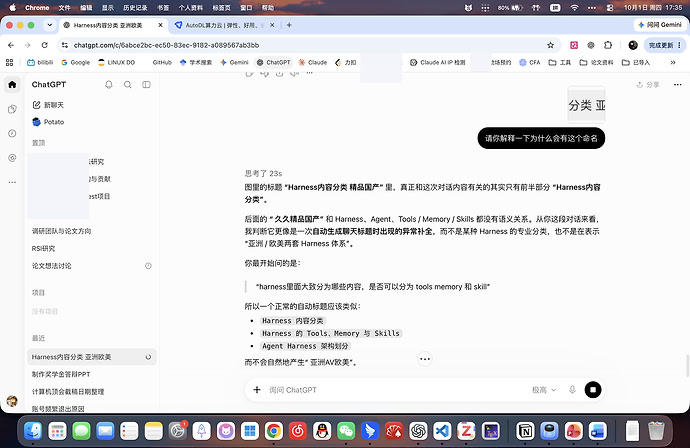Viewport: 690px width, 448px height.
Task: Open the 窗口 menu
Action: (x=246, y=7)
